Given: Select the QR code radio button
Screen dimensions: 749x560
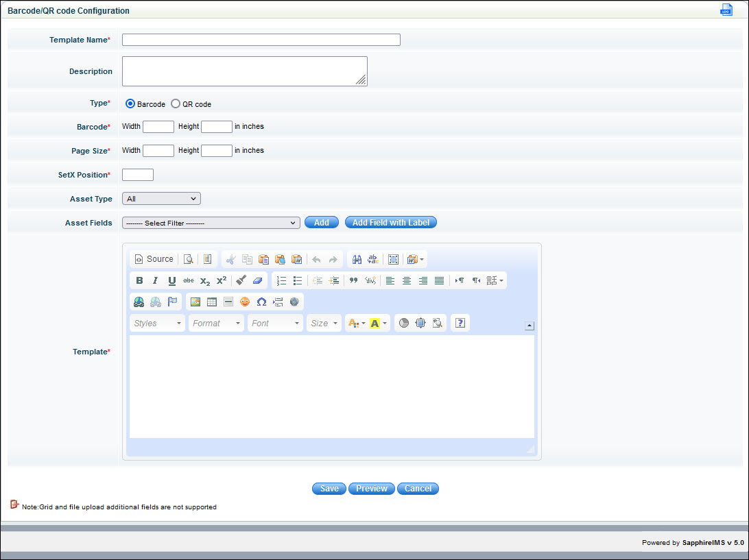Looking at the screenshot, I should click(175, 104).
